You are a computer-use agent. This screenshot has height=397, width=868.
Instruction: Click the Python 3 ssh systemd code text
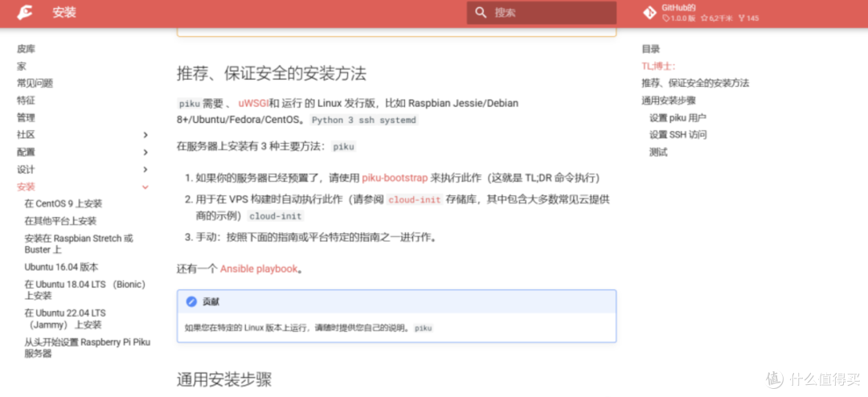364,121
